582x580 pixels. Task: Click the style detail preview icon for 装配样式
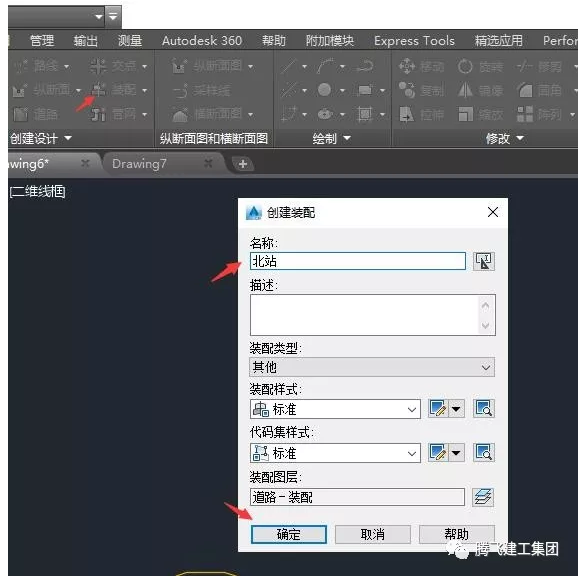click(484, 409)
